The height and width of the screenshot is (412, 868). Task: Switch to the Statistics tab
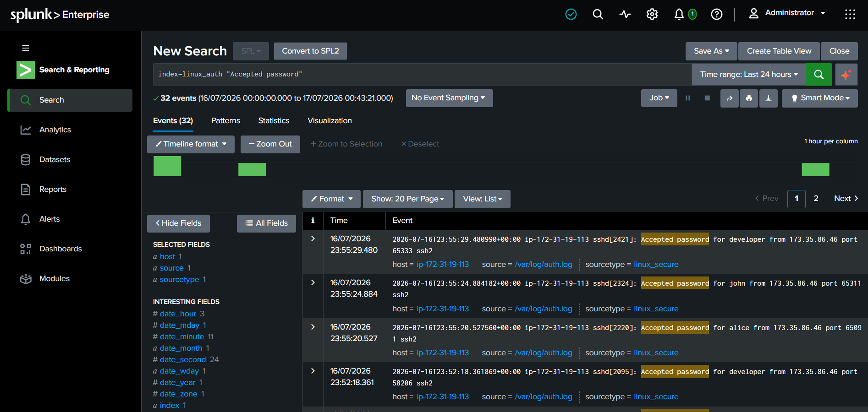point(274,121)
